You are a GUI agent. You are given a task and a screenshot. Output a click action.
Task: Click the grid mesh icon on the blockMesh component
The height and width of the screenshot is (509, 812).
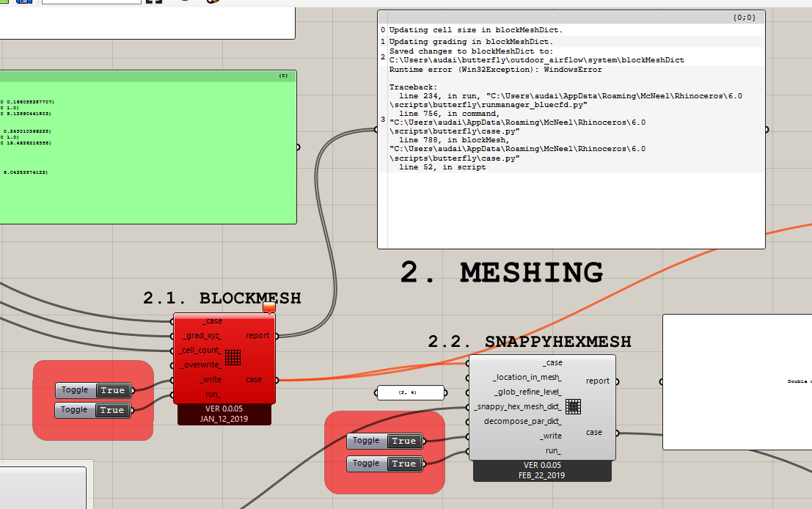233,357
